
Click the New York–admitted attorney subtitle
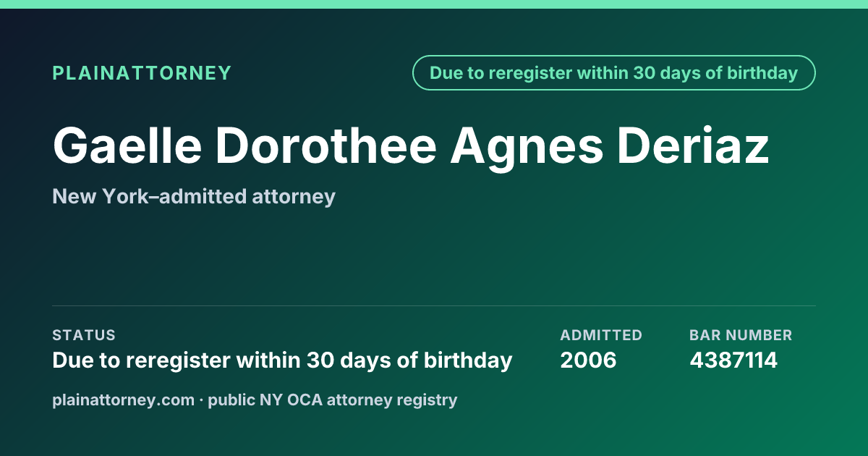pos(194,196)
